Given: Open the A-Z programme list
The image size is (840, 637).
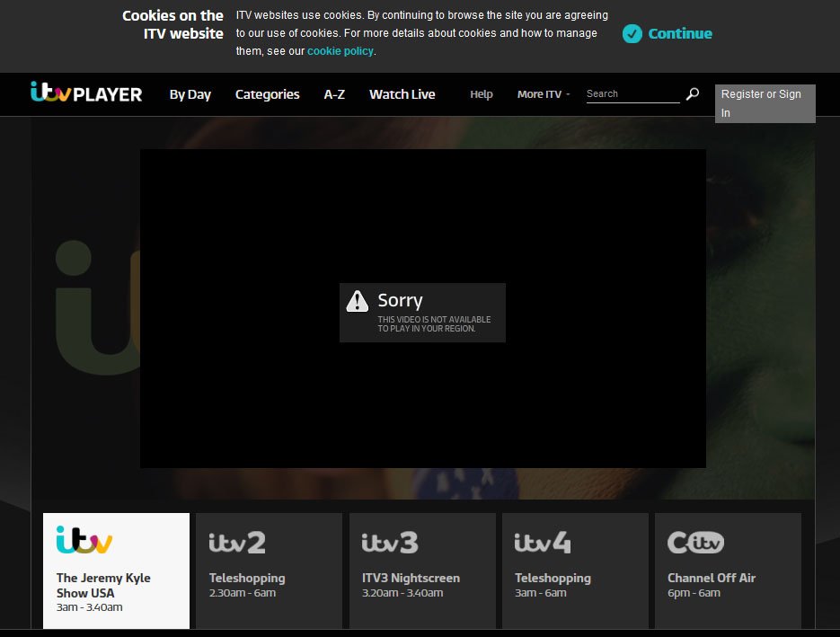Looking at the screenshot, I should pyautogui.click(x=334, y=94).
